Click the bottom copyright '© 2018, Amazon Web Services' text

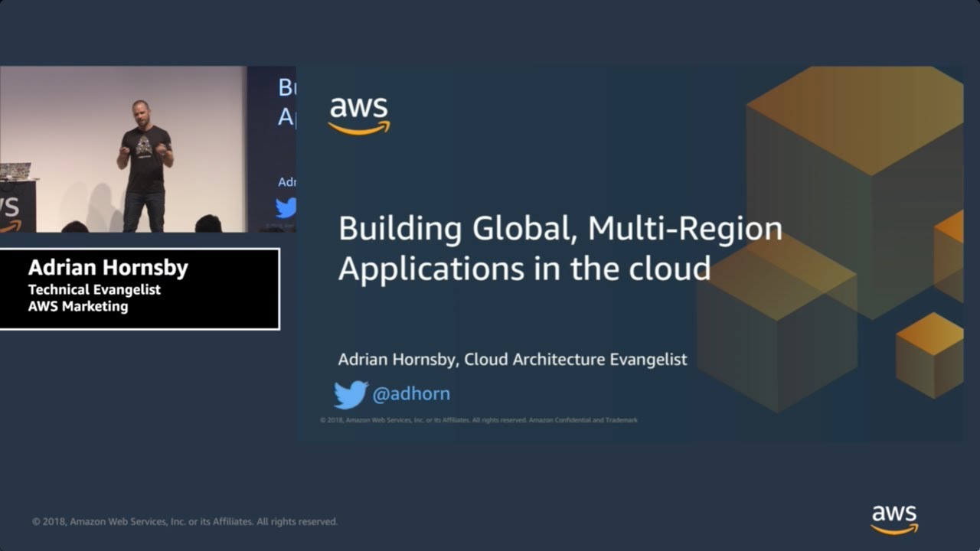pos(185,522)
